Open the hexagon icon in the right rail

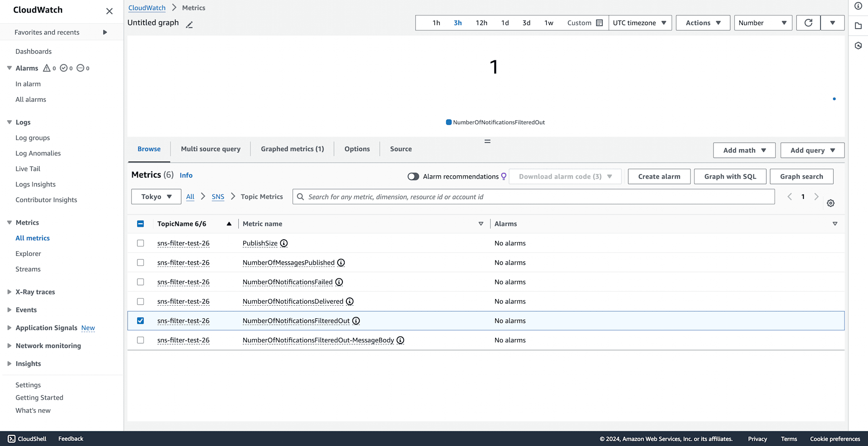point(858,46)
